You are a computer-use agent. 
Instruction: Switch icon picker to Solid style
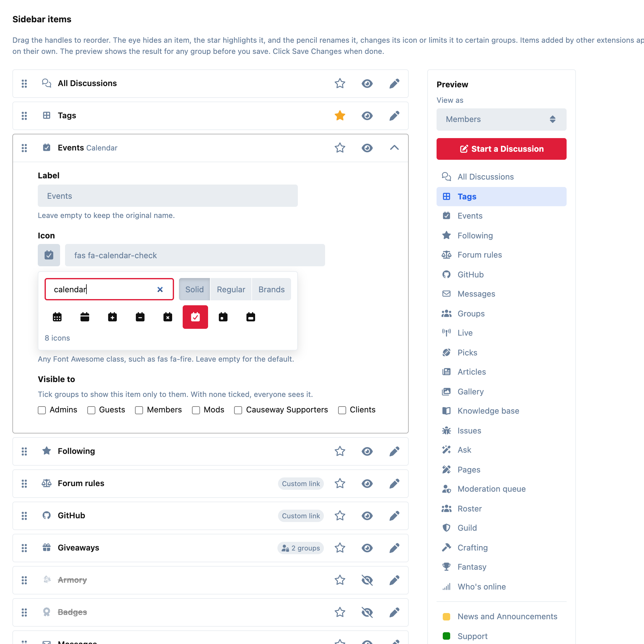click(x=194, y=289)
